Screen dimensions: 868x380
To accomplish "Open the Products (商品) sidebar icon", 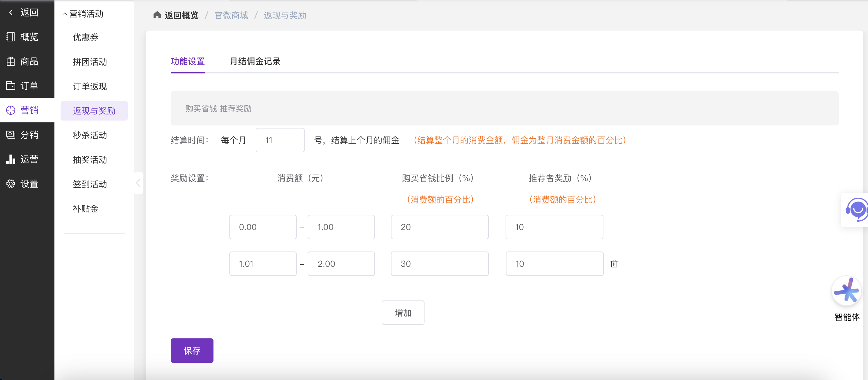I will pos(10,61).
